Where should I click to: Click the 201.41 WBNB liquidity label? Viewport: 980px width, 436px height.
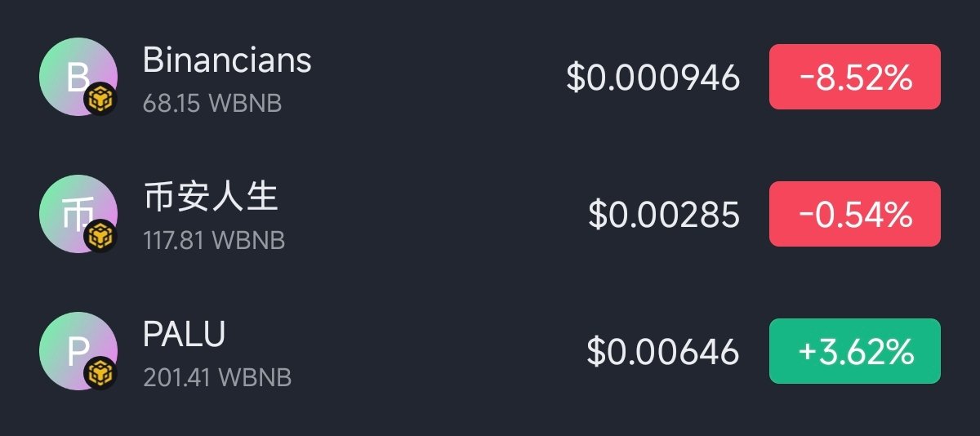217,378
